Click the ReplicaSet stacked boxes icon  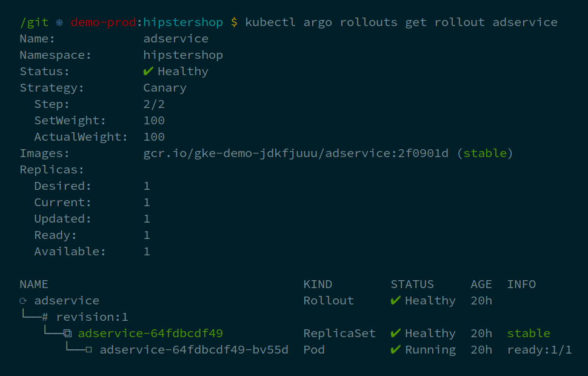tap(67, 333)
